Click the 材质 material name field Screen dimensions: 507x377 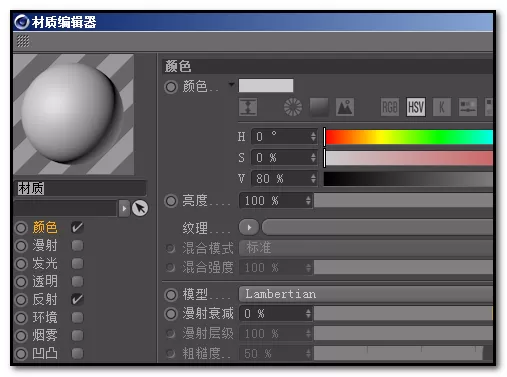(x=80, y=188)
